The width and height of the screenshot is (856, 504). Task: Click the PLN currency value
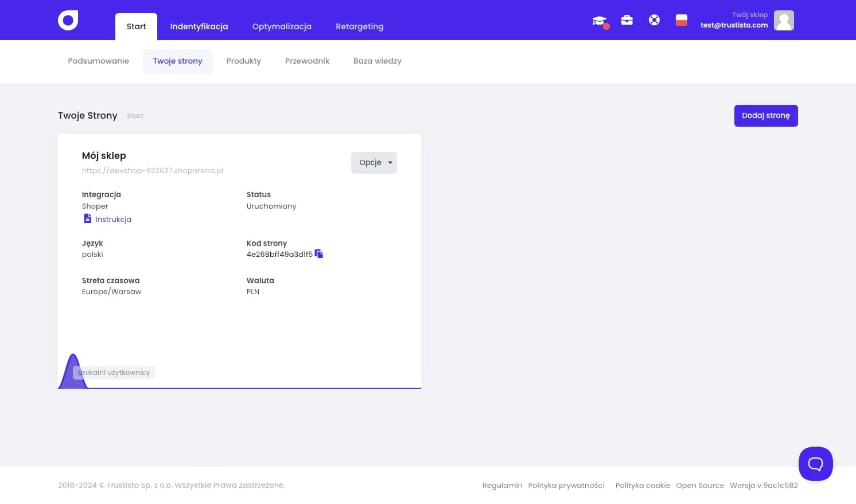tap(253, 292)
